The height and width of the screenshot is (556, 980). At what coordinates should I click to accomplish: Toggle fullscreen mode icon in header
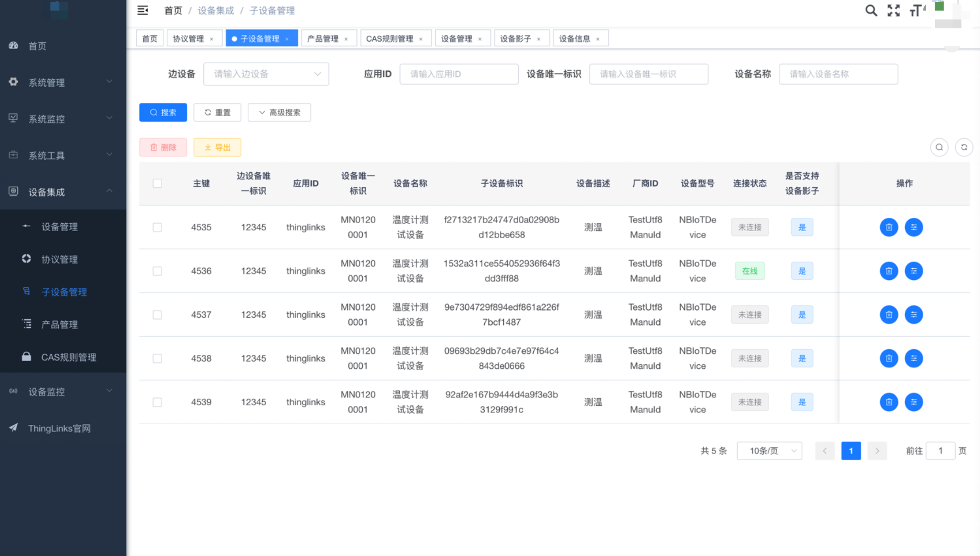(x=893, y=10)
